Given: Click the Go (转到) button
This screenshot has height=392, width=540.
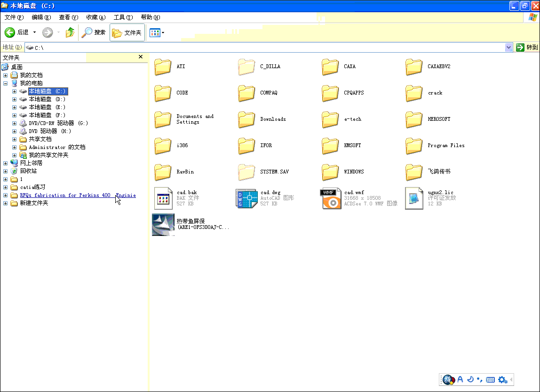Looking at the screenshot, I should point(527,47).
